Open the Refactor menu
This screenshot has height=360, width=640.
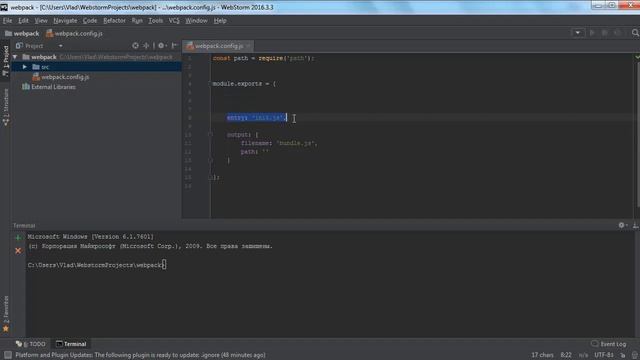(114, 20)
